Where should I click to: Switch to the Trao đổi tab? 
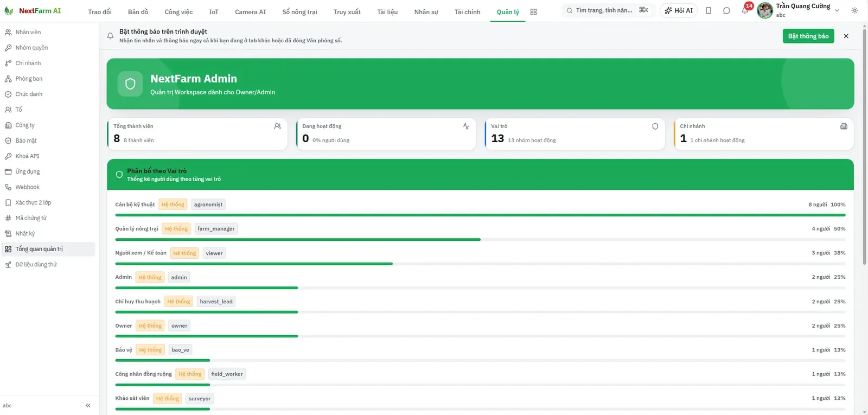(100, 12)
